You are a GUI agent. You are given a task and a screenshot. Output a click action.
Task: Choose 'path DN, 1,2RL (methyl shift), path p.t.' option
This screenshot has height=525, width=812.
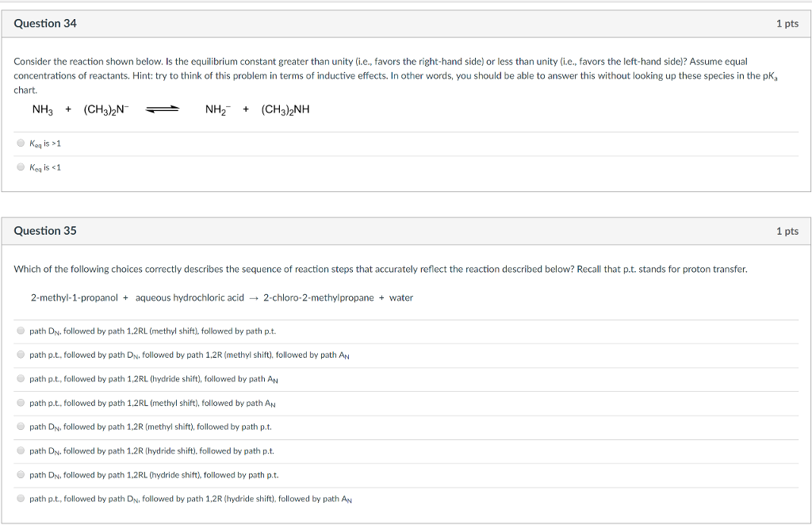(x=21, y=331)
